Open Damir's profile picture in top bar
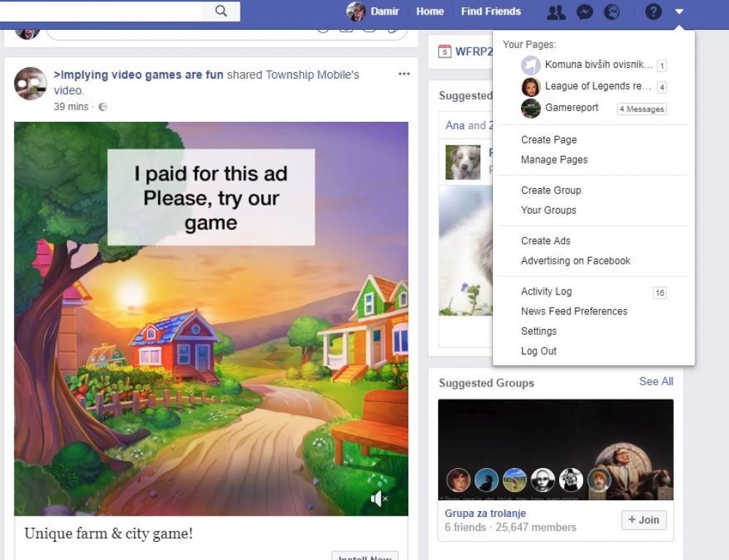Viewport: 729px width, 560px height. point(356,11)
